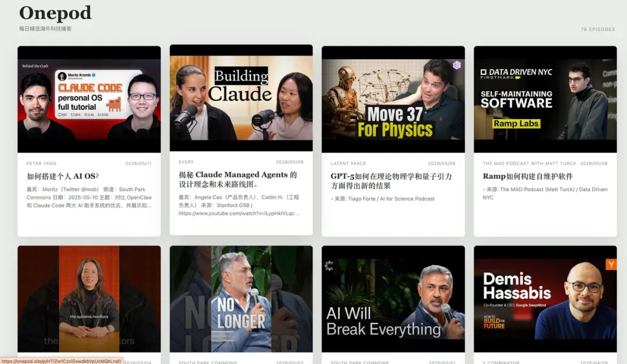Click the description starting 嘉宾: Moritz
Screen dimensions: 627x364
tap(89, 197)
